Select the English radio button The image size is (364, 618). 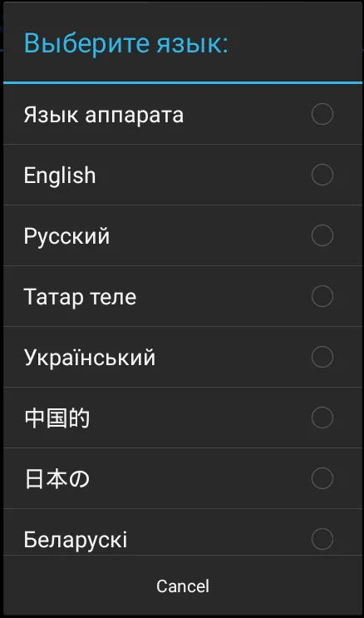(x=322, y=175)
